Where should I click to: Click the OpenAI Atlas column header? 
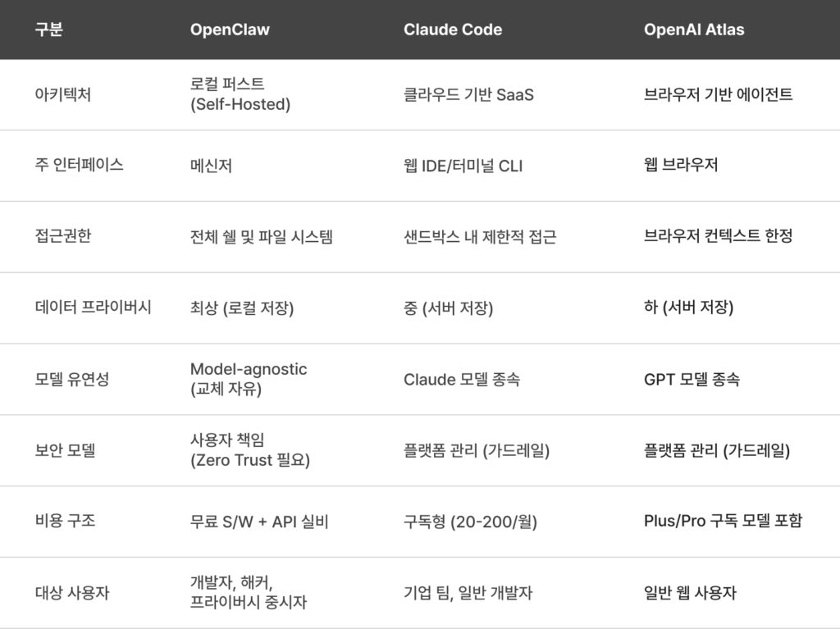694,30
